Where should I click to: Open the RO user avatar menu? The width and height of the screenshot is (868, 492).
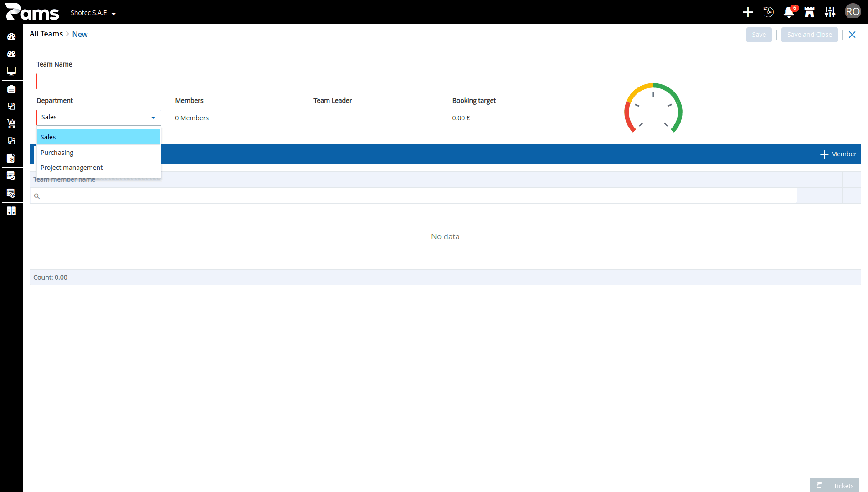[853, 12]
